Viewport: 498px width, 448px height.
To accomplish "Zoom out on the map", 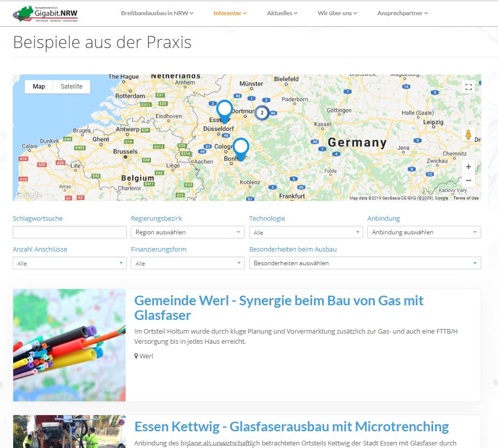I will click(x=469, y=180).
